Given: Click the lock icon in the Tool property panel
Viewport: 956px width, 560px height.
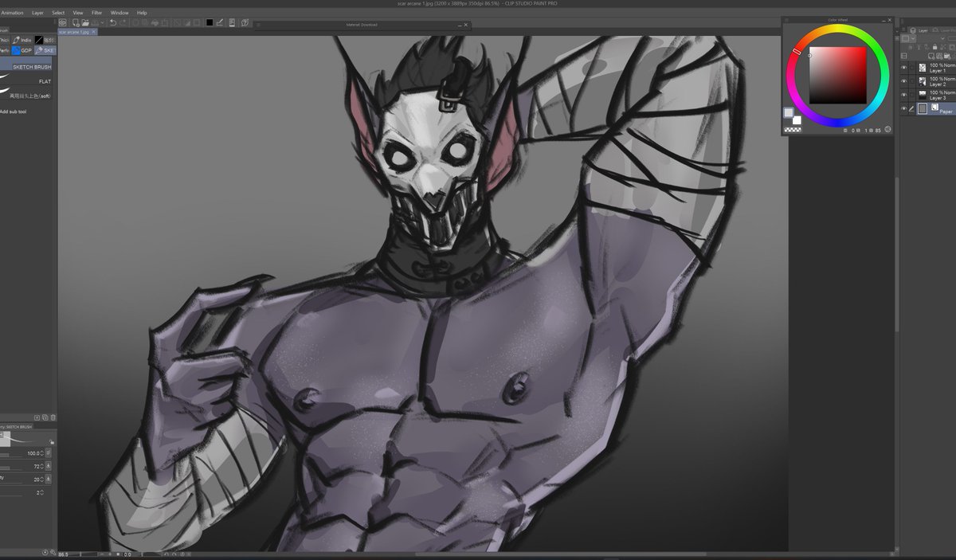Looking at the screenshot, I should tap(52, 442).
